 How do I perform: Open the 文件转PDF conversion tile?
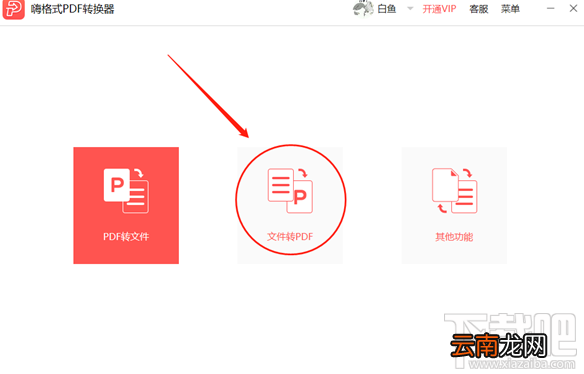(290, 205)
